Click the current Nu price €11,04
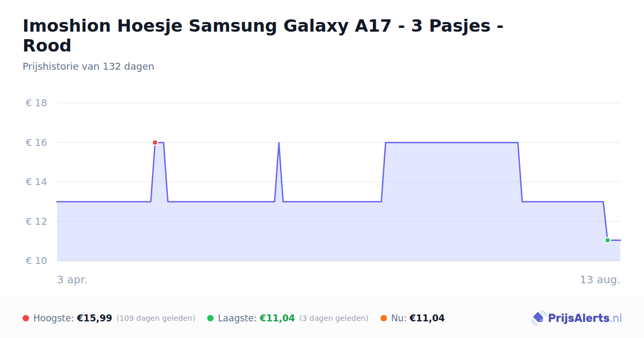This screenshot has height=338, width=644. tap(427, 318)
